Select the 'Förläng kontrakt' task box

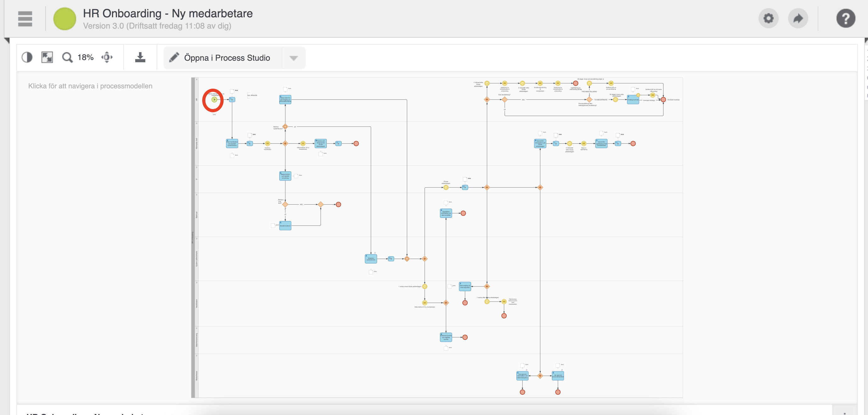point(633,100)
